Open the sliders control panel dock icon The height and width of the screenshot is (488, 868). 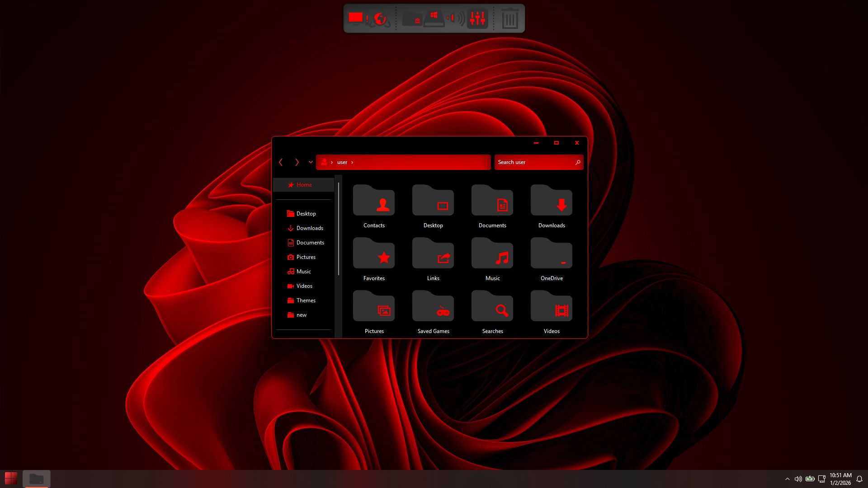pos(477,19)
